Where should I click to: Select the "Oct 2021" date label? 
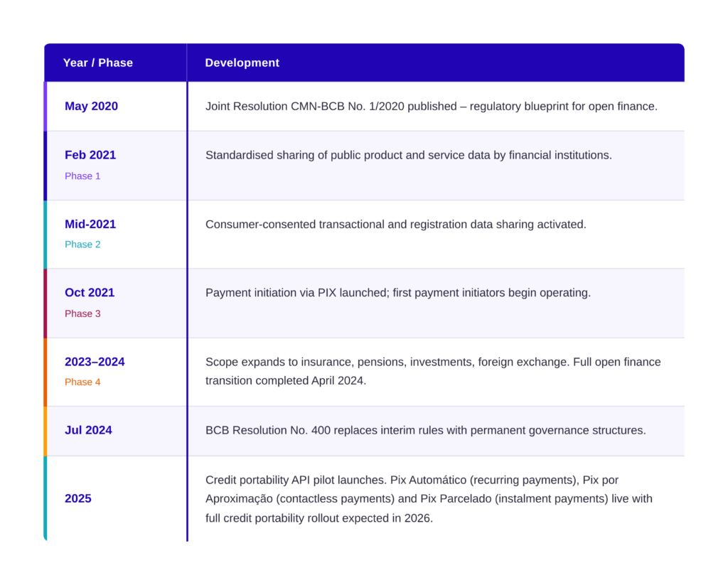coord(90,292)
